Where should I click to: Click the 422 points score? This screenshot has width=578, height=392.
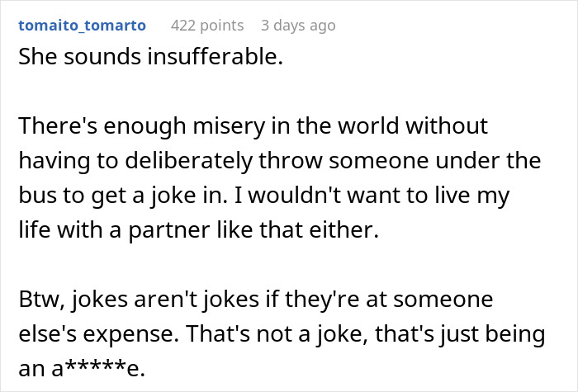point(206,25)
